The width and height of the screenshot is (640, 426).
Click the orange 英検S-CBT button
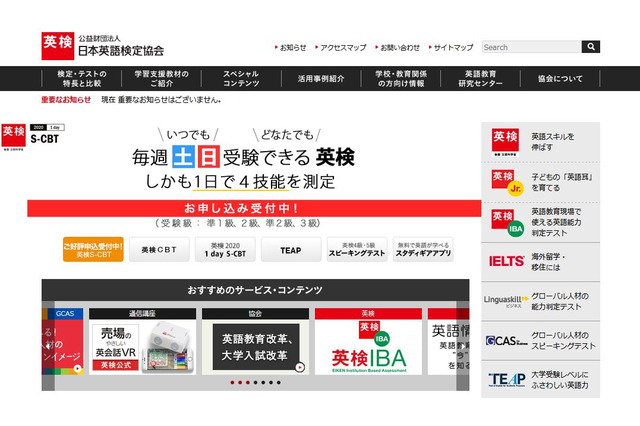point(93,249)
